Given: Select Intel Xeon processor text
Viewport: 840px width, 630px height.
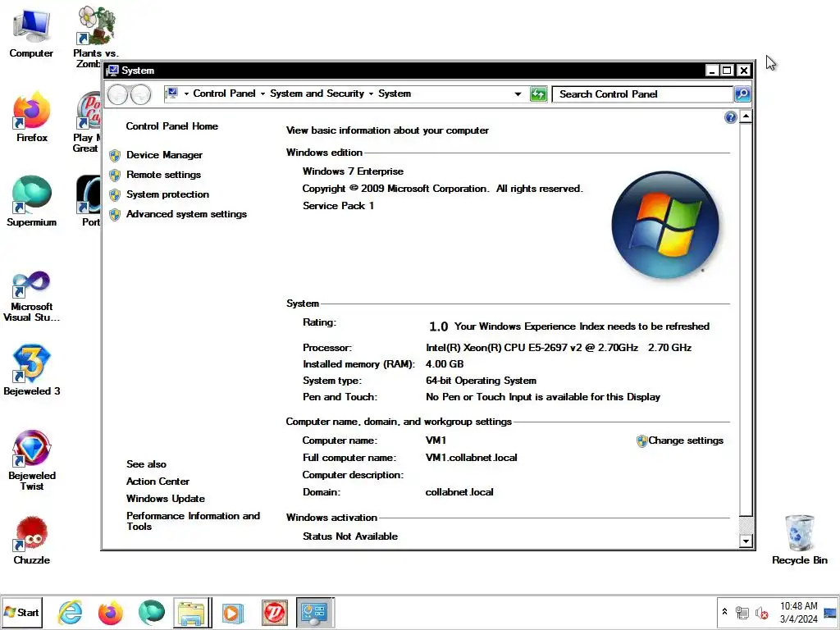Looking at the screenshot, I should (x=558, y=348).
